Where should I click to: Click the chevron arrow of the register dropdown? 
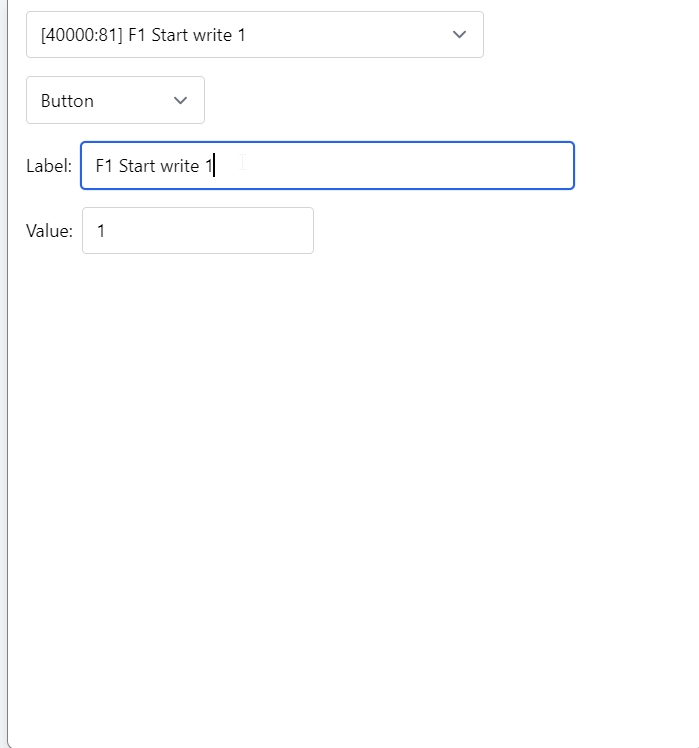tap(459, 35)
